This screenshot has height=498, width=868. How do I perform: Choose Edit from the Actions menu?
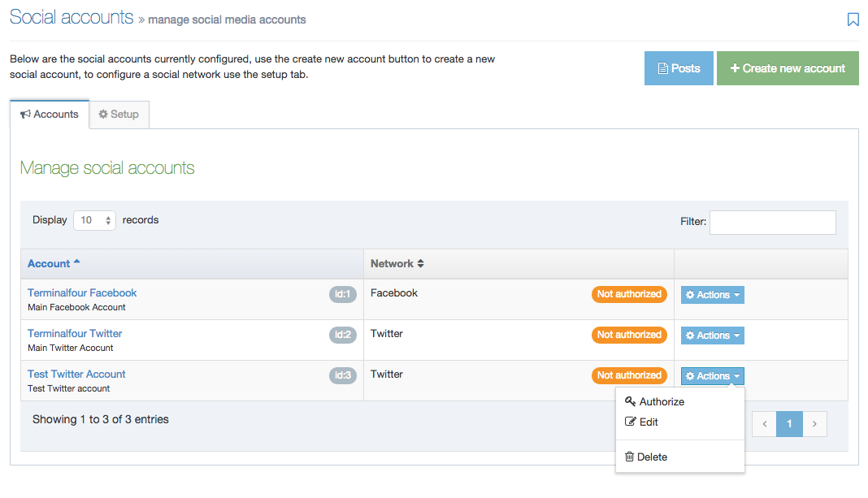coord(648,422)
